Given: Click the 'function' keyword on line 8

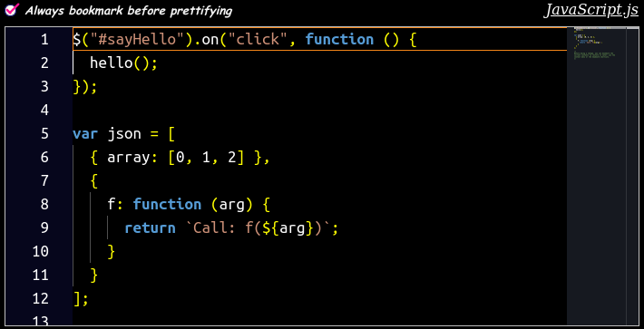Looking at the screenshot, I should click(168, 204).
